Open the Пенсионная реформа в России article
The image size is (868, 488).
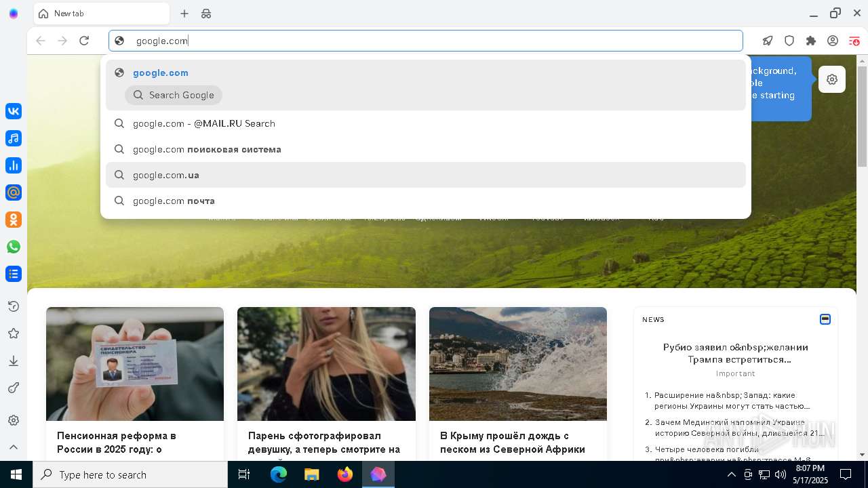(117, 442)
